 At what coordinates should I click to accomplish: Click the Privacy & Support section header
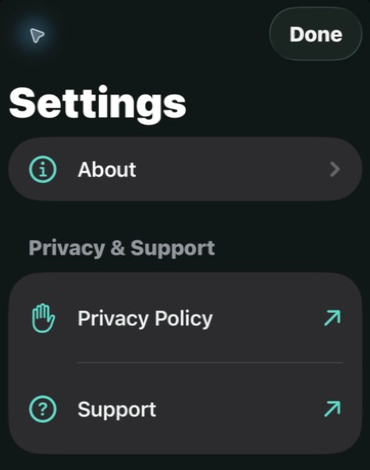click(x=122, y=248)
